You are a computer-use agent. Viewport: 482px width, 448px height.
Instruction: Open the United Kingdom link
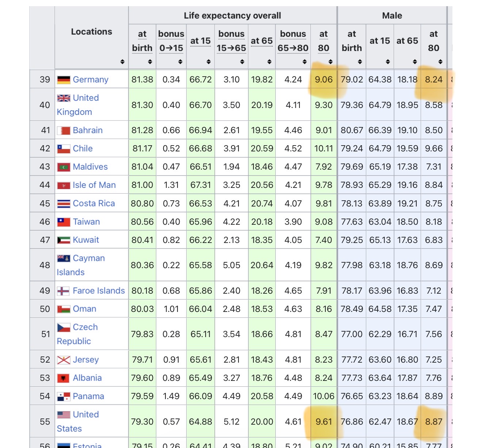pos(78,105)
